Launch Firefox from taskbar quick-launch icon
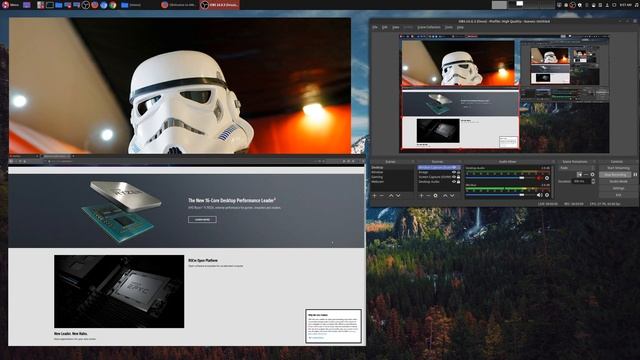This screenshot has height=360, width=640. [x=95, y=5]
